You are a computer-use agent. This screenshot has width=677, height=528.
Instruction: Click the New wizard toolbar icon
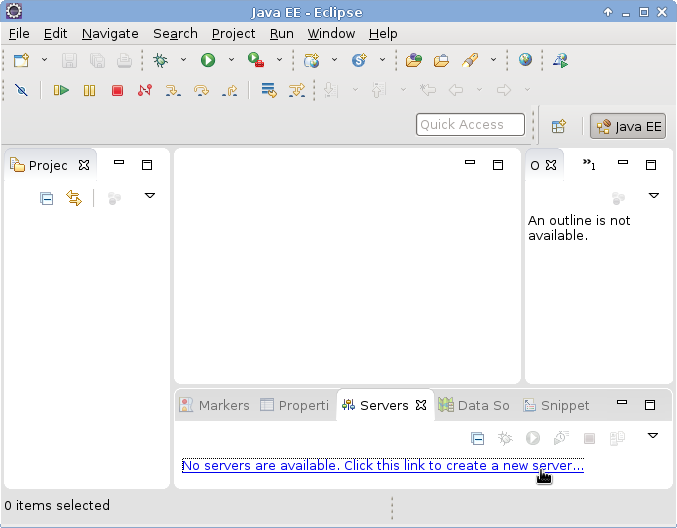pyautogui.click(x=21, y=60)
